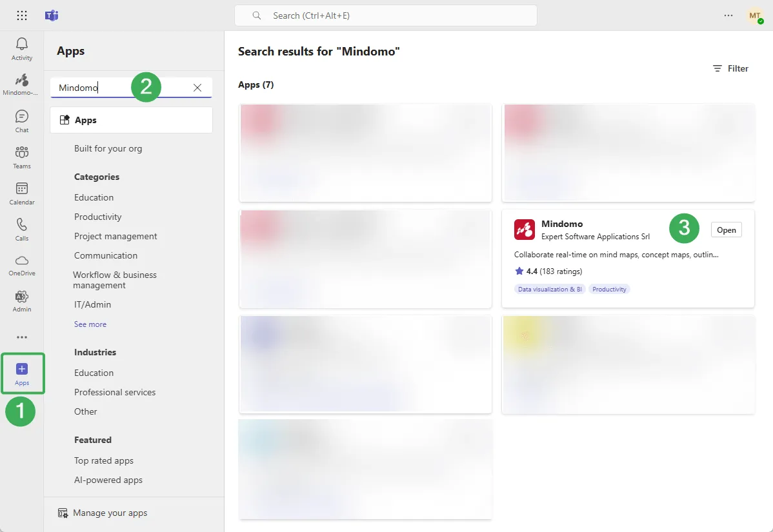Open Top rated apps
Screen dimensions: 773x532
103,460
